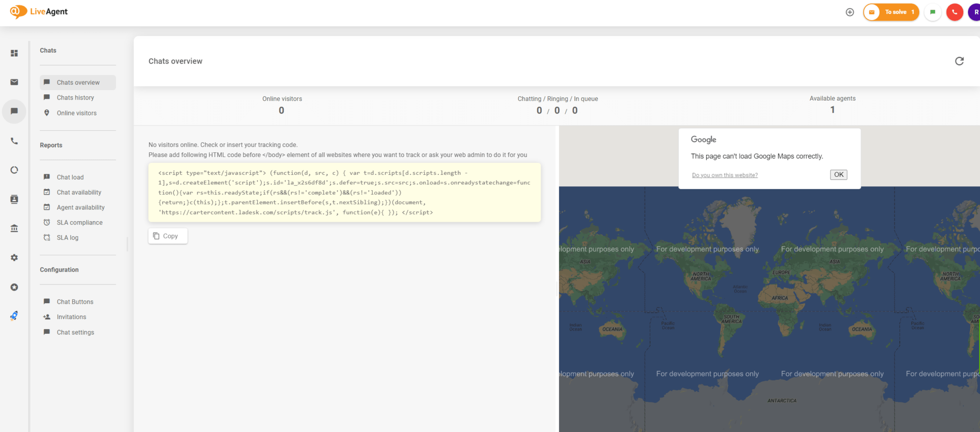Copy the tracking code snippet

167,236
